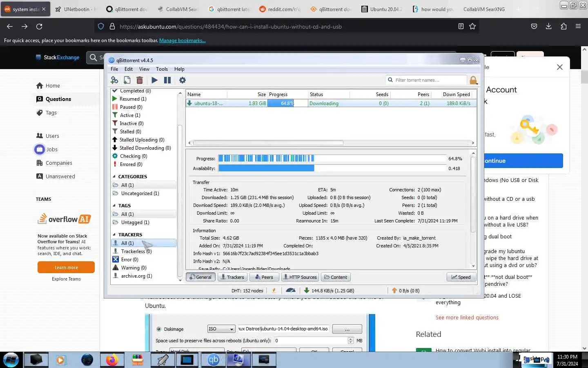
Task: Go back in Firefox
Action: (10, 27)
